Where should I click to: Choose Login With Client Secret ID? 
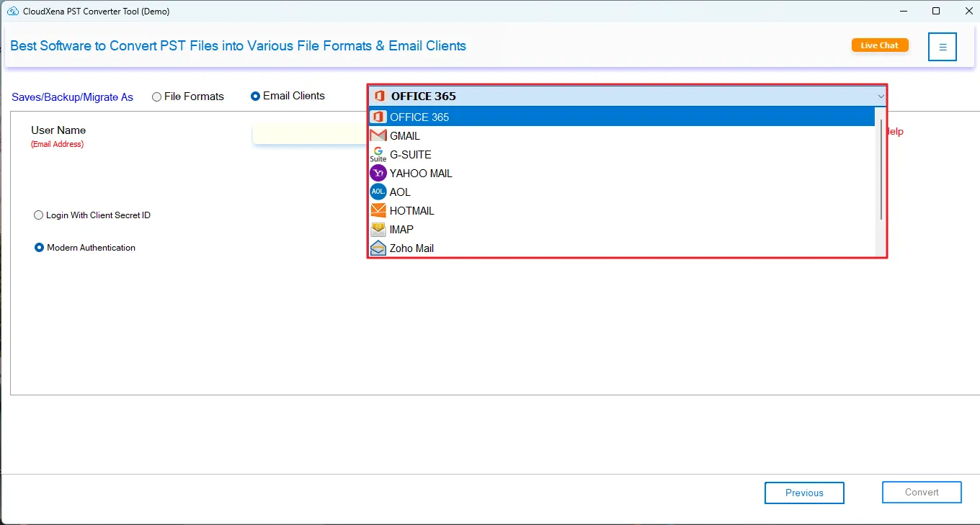point(39,215)
